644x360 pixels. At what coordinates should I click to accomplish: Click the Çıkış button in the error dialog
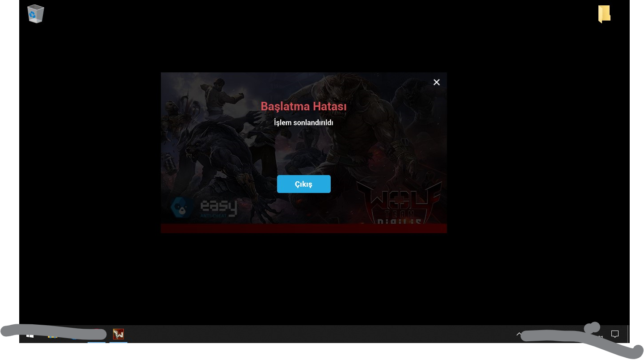304,184
